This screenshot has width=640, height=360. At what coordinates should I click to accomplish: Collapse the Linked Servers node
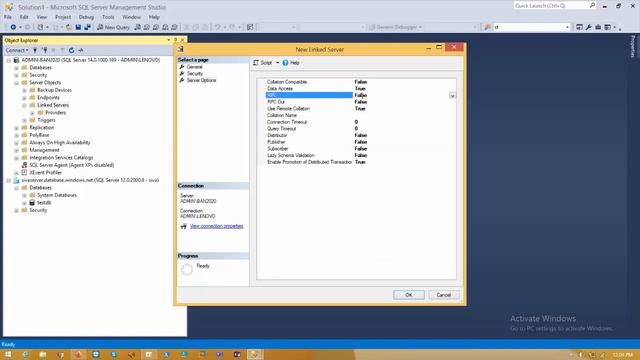click(24, 105)
